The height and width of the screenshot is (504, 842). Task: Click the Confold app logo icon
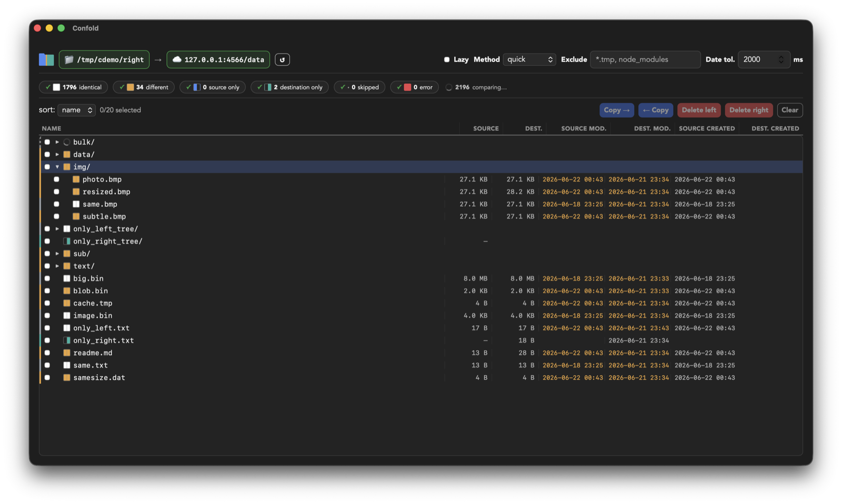[x=46, y=59]
